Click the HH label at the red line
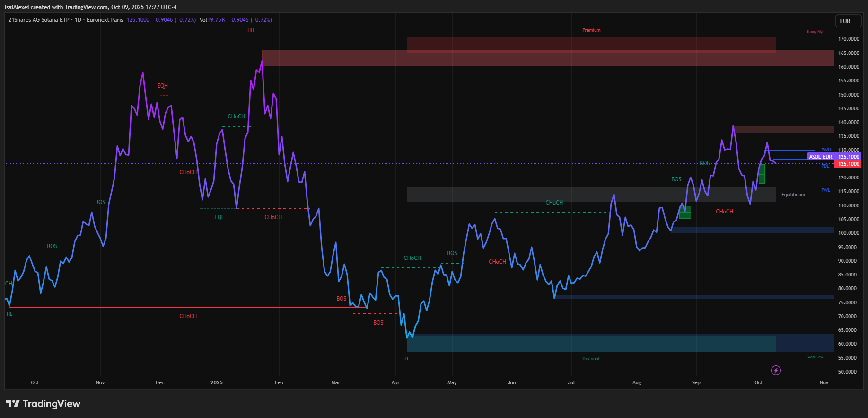 [251, 30]
